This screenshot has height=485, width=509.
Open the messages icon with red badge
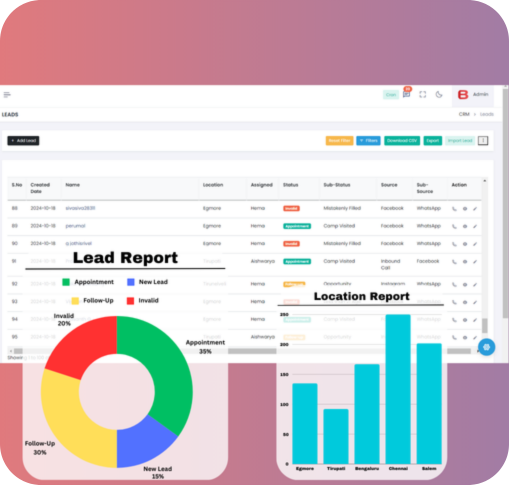click(x=406, y=94)
